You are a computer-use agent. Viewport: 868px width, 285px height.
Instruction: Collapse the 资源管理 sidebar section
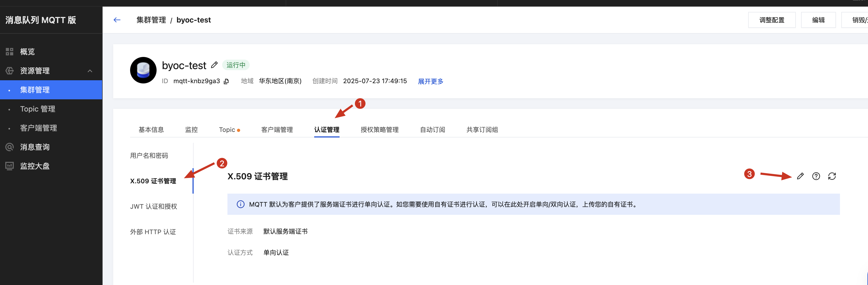(90, 71)
